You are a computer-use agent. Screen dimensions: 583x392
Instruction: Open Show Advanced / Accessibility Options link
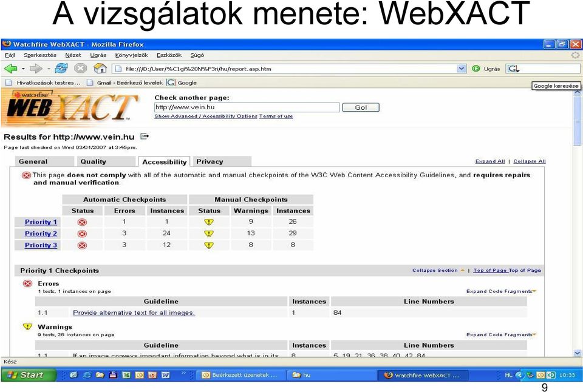tap(206, 117)
